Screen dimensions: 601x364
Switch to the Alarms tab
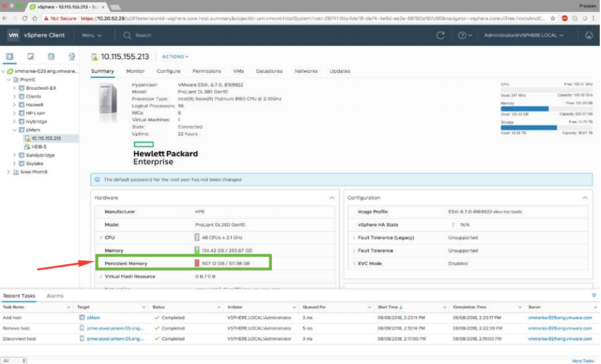coord(55,296)
